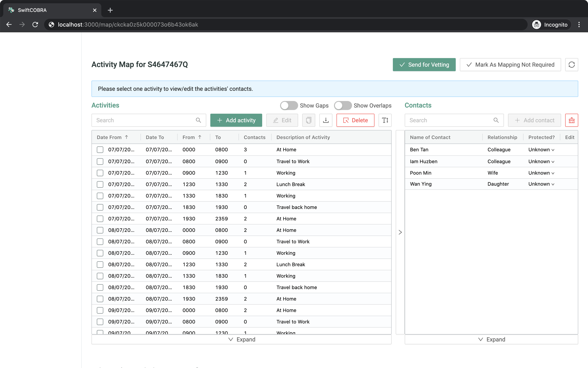Check the 09/07 0800 Travel to Work row
Screen dimensions: 588x368
(100, 322)
